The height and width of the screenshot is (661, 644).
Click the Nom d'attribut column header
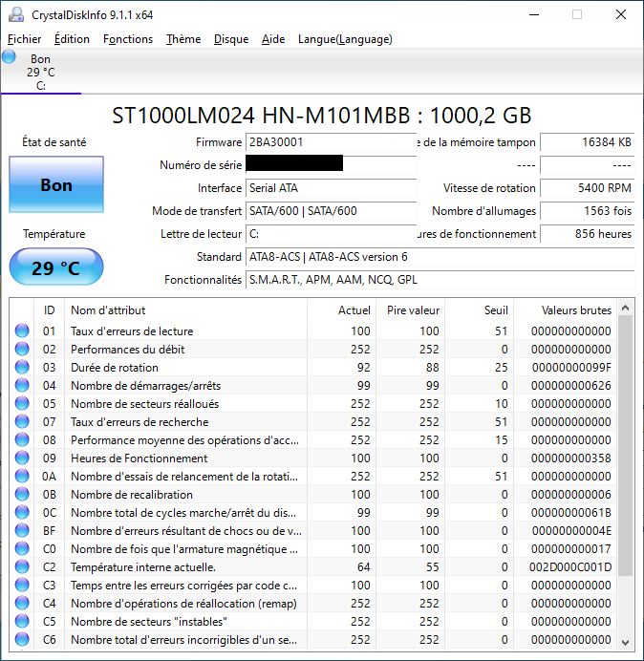point(185,310)
